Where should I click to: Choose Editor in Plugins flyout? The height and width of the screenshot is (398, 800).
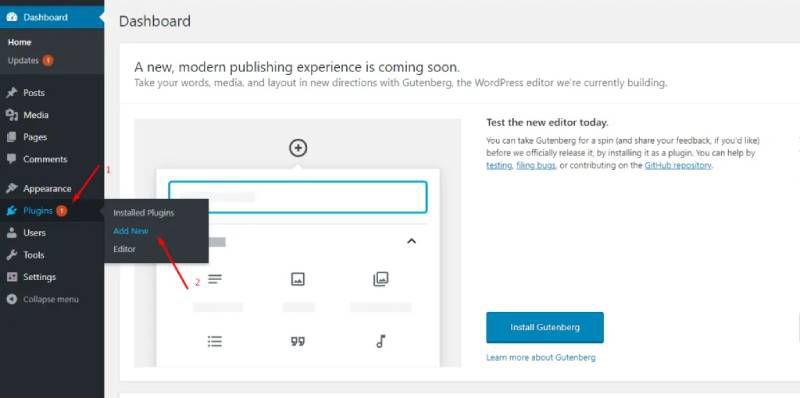(x=124, y=249)
